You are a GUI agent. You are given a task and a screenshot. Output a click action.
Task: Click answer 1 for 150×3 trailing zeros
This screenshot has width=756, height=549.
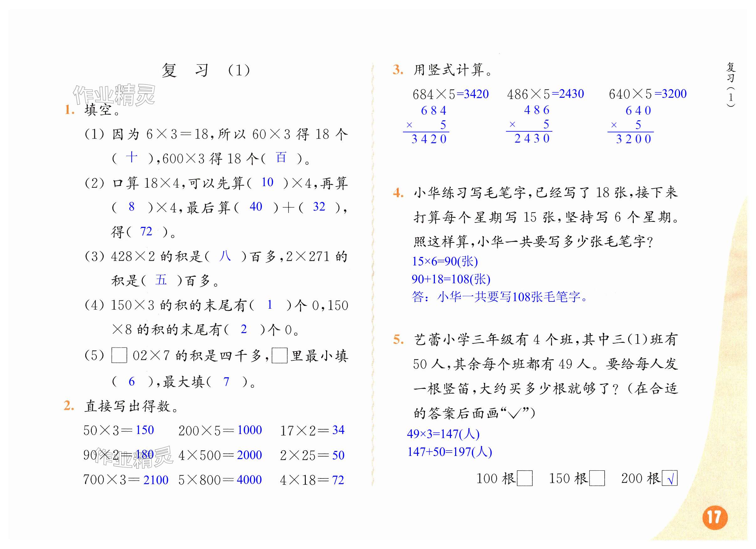point(270,305)
